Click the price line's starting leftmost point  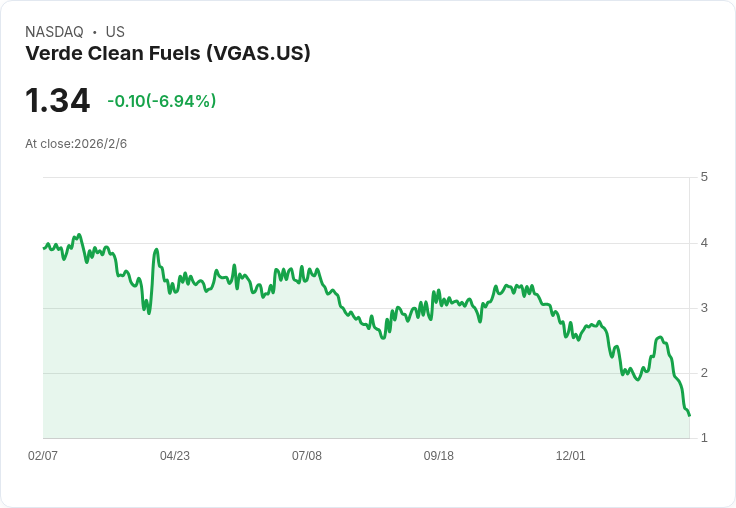pyautogui.click(x=44, y=247)
